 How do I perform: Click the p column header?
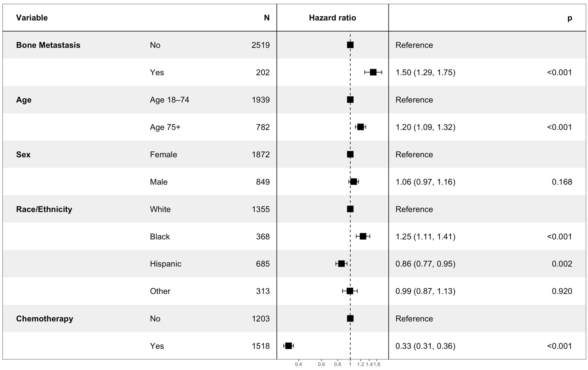point(569,18)
